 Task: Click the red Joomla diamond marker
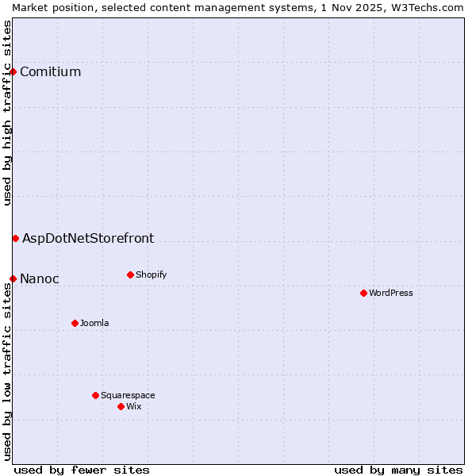(75, 323)
